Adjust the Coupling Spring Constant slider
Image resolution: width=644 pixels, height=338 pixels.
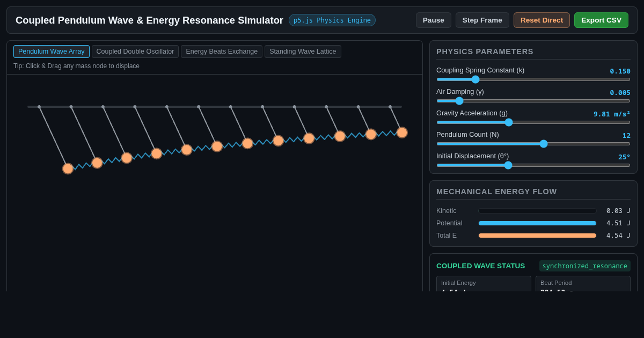click(533, 79)
